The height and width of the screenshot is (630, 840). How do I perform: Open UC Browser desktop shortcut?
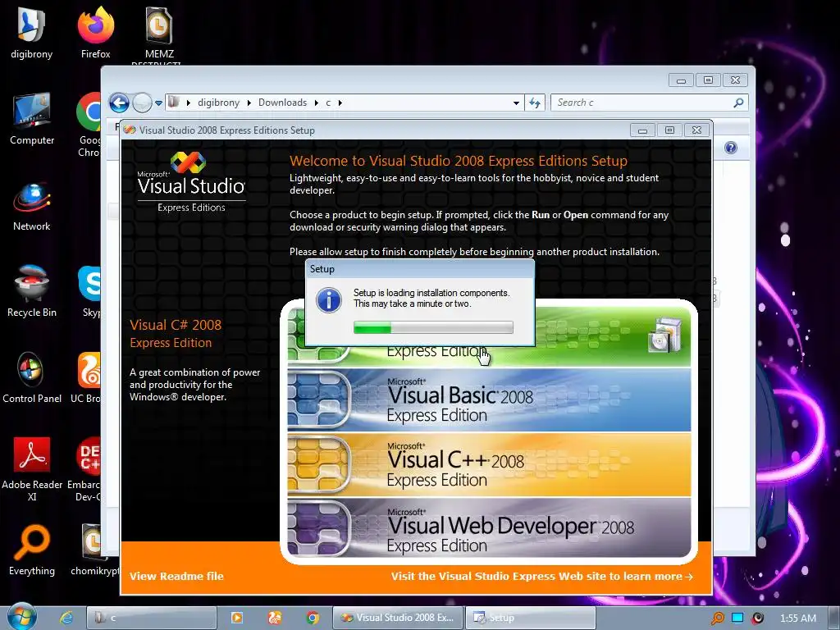point(87,377)
